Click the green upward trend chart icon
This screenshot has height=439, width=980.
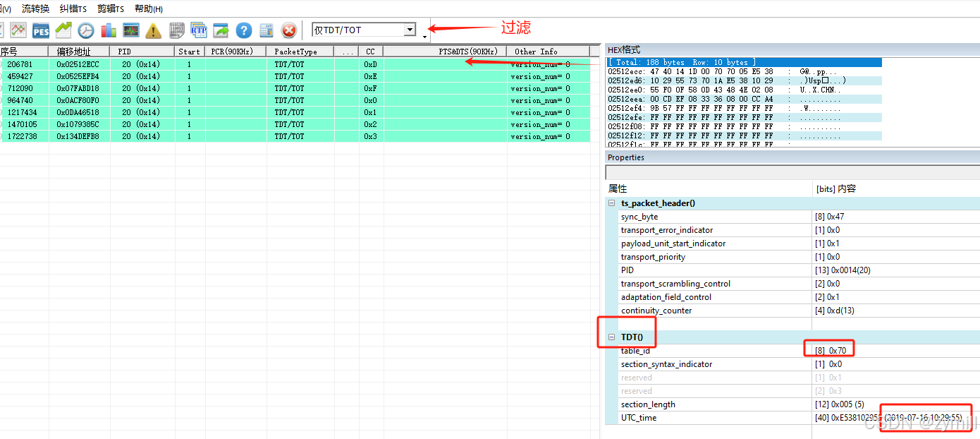click(x=63, y=30)
